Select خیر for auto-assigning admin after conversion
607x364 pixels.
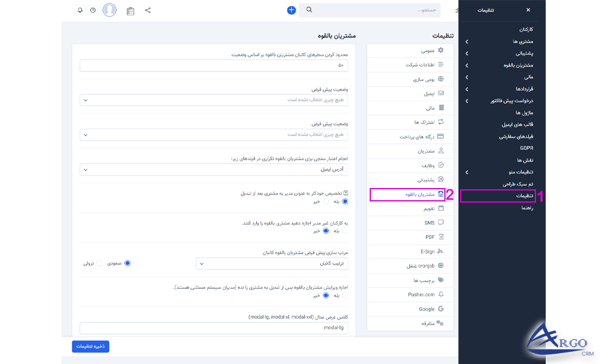[x=325, y=201]
